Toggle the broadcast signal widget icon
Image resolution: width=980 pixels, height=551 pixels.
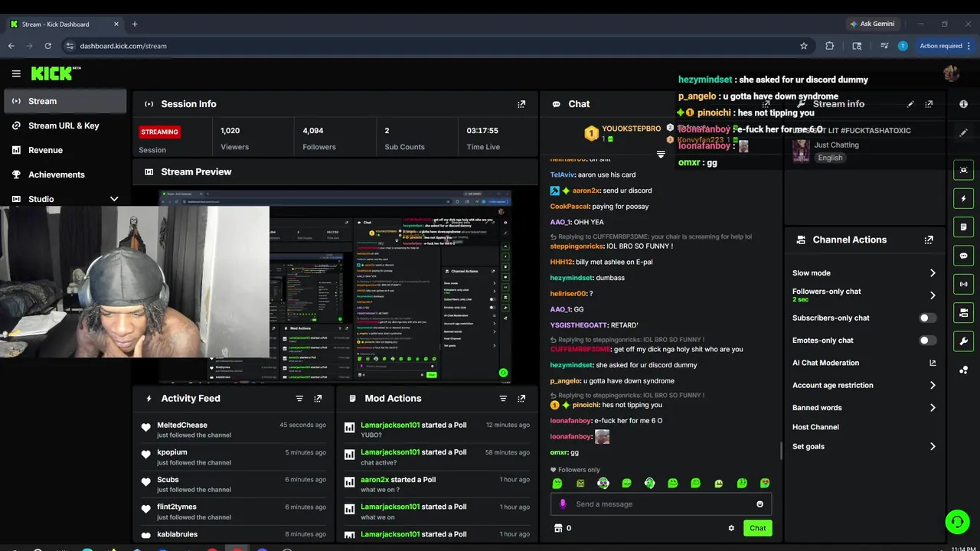tap(963, 284)
